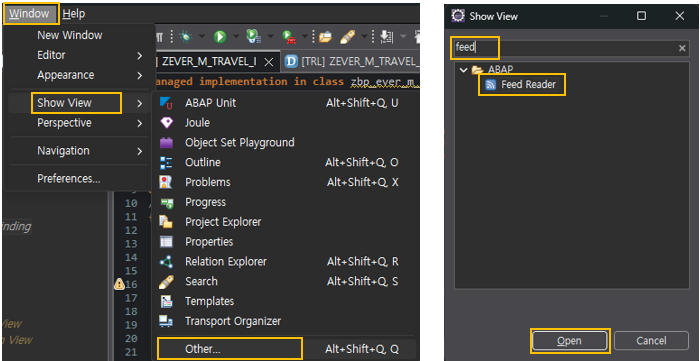The image size is (700, 361).
Task: Close the Show View dialog
Action: coord(679,16)
